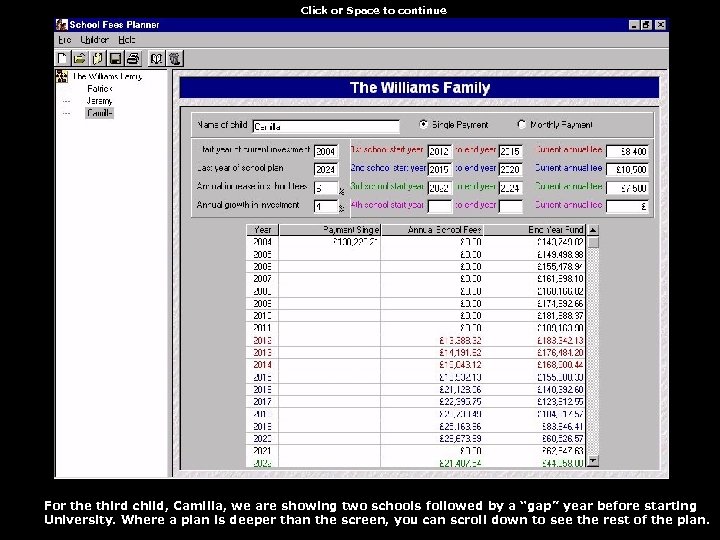Click the 1st school end year field
This screenshot has width=720, height=540.
click(510, 151)
